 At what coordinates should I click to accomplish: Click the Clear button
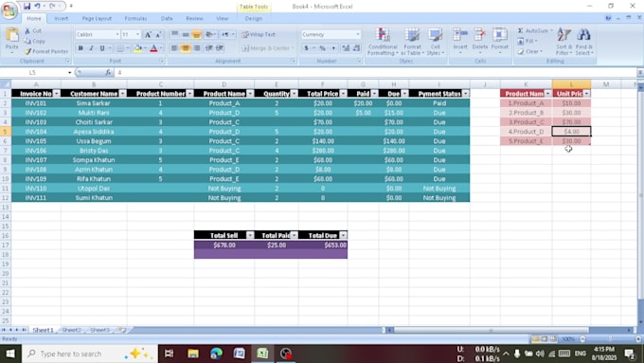[530, 51]
